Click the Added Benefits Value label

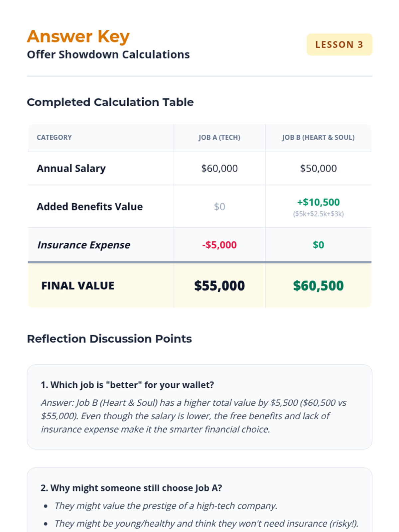[x=90, y=206]
